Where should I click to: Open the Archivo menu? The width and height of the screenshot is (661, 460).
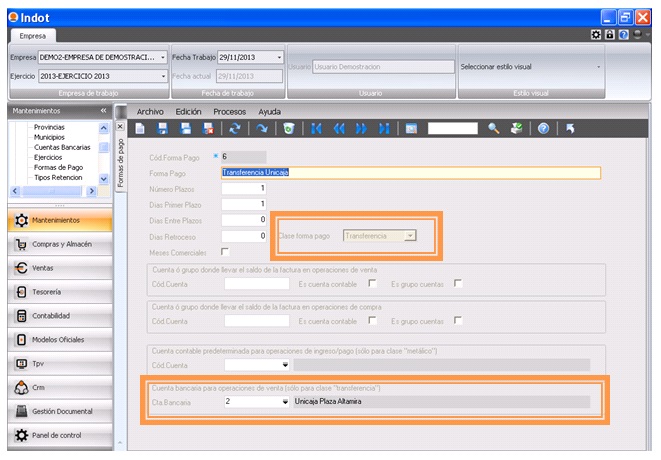click(150, 111)
